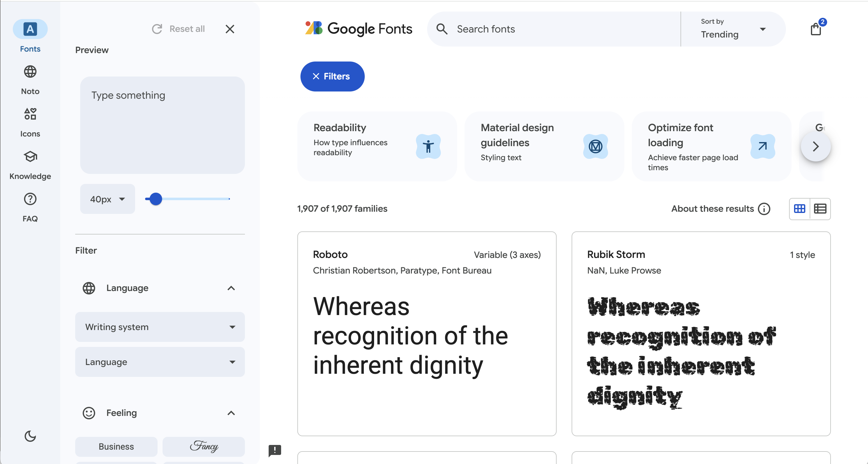Open the Noto section in sidebar
Screen dimensions: 868x464
click(x=30, y=80)
